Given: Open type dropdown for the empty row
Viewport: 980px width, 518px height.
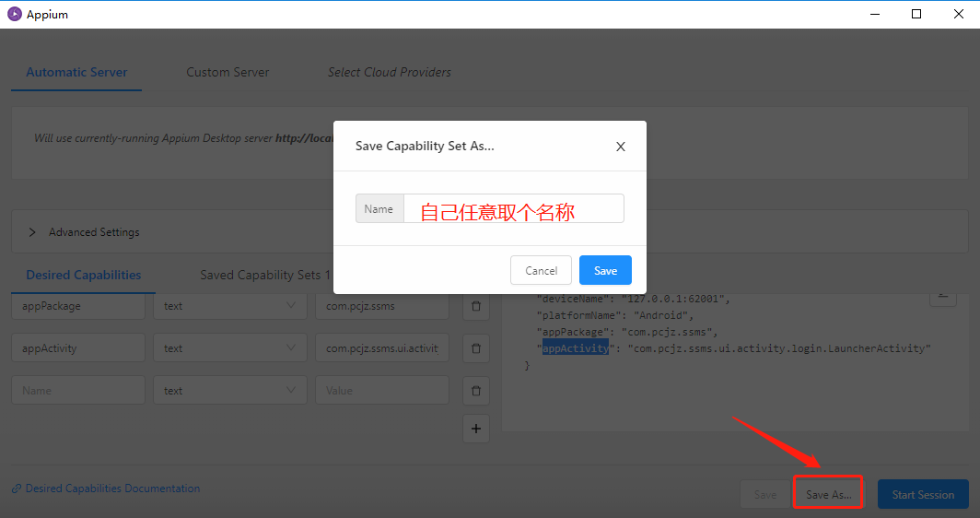Looking at the screenshot, I should click(x=230, y=391).
